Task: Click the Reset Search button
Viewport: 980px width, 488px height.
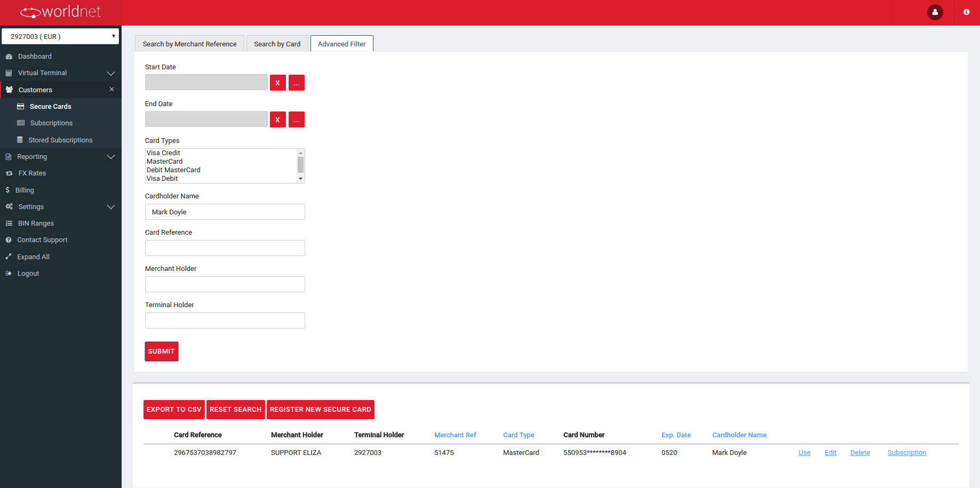Action: pos(235,410)
